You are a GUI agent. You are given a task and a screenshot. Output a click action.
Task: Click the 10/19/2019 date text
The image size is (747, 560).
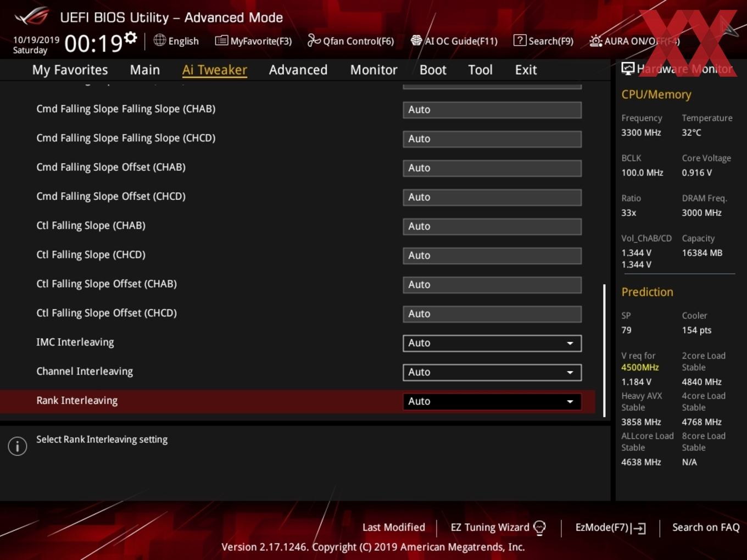[x=36, y=40]
